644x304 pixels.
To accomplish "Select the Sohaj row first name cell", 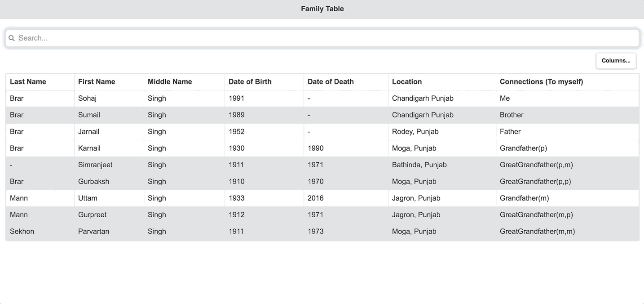I will point(88,98).
